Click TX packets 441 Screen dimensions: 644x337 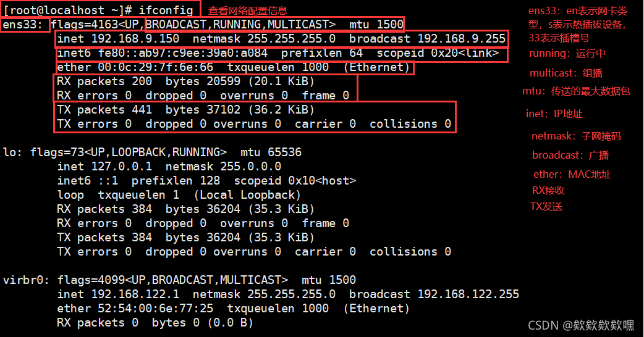pos(104,110)
